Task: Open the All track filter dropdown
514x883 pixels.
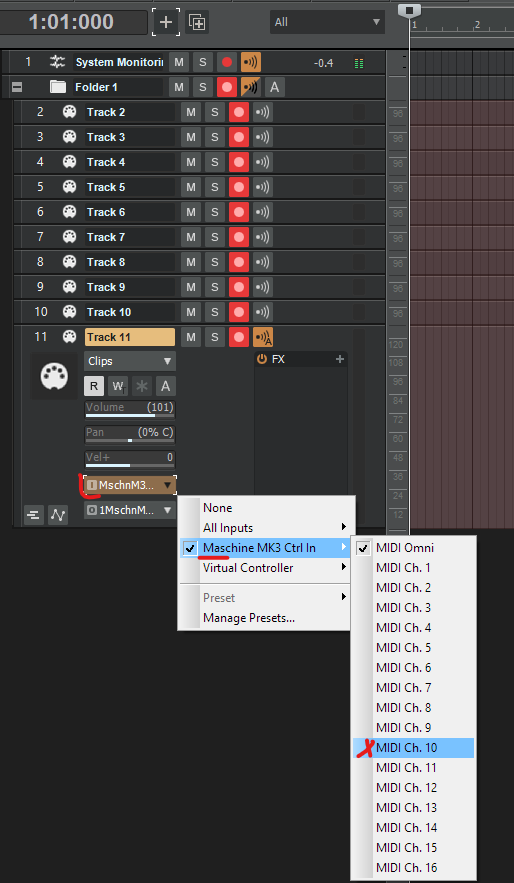Action: (327, 23)
